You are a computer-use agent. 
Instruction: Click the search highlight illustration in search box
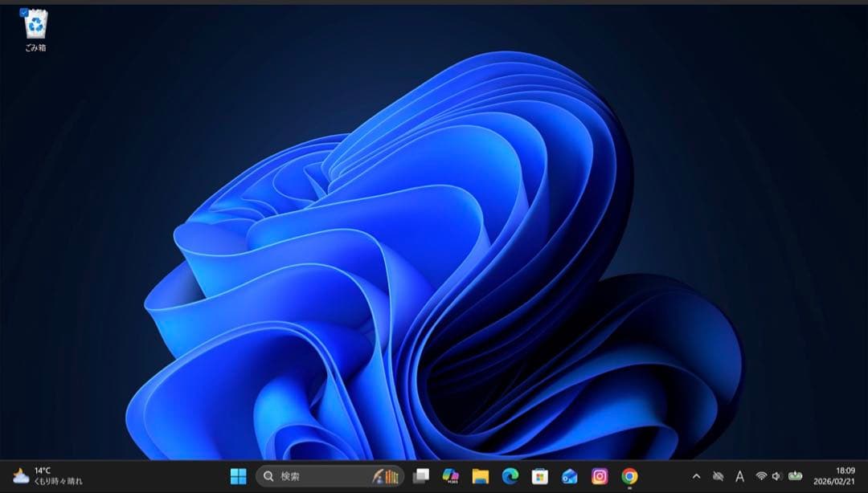pyautogui.click(x=386, y=476)
